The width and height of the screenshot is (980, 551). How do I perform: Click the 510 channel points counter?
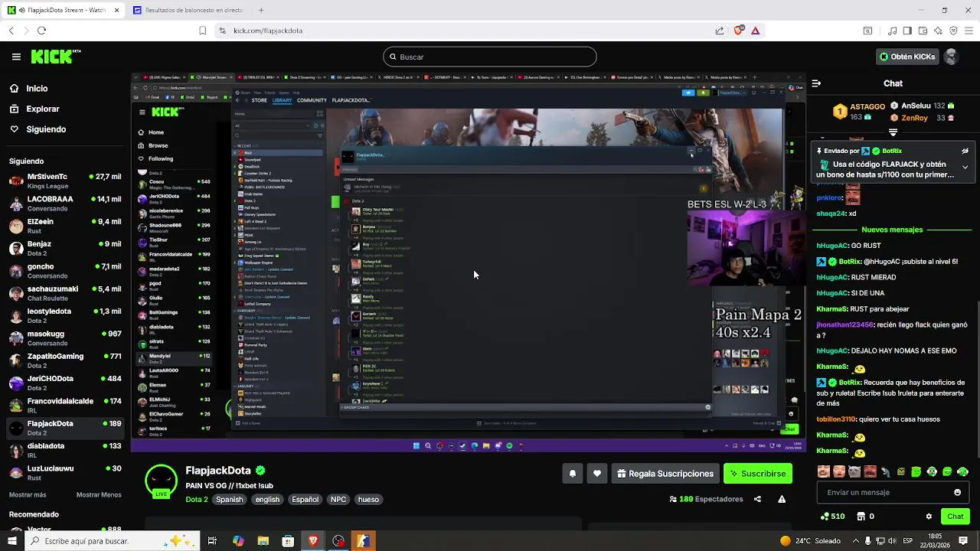click(832, 517)
